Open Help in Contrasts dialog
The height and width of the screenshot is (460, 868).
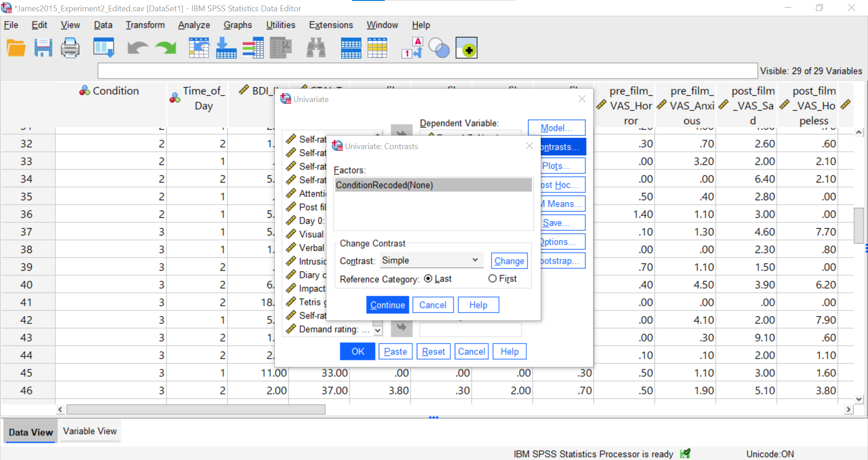point(478,305)
